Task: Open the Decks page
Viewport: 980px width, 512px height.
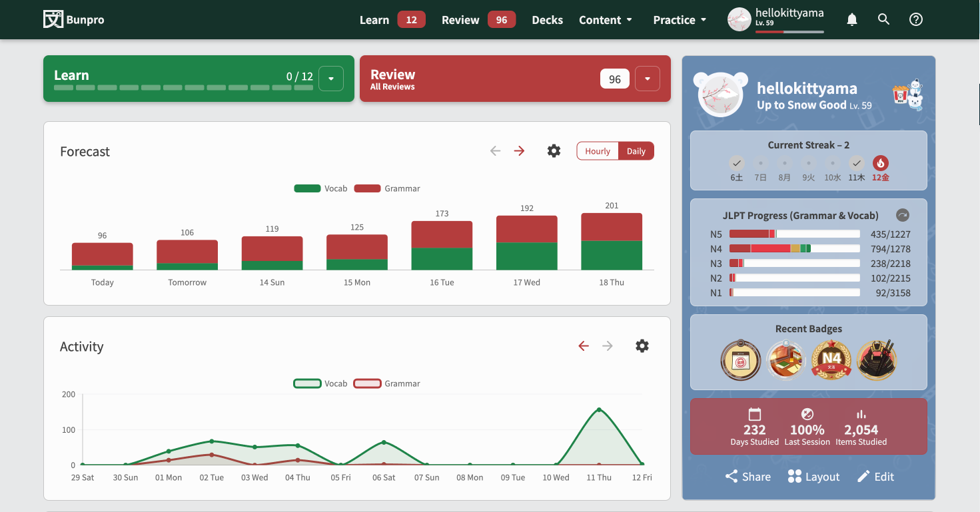Action: coord(547,20)
